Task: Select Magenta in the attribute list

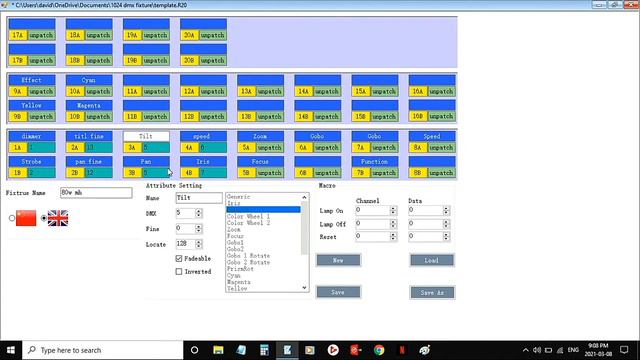Action: 238,282
